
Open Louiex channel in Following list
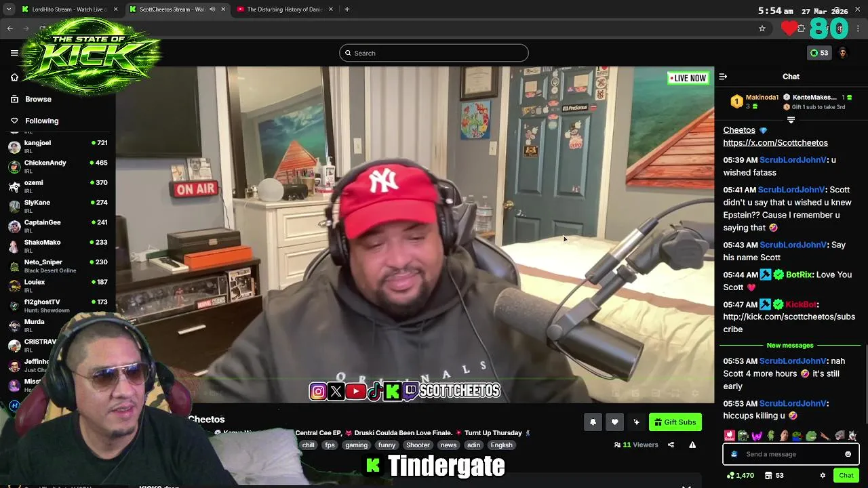pyautogui.click(x=58, y=285)
